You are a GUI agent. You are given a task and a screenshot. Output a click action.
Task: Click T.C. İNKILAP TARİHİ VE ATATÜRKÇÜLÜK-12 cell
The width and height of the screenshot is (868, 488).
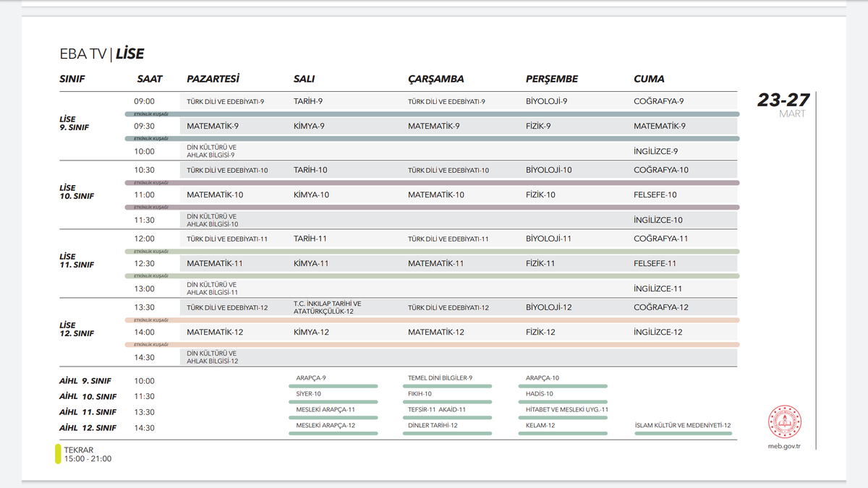327,307
